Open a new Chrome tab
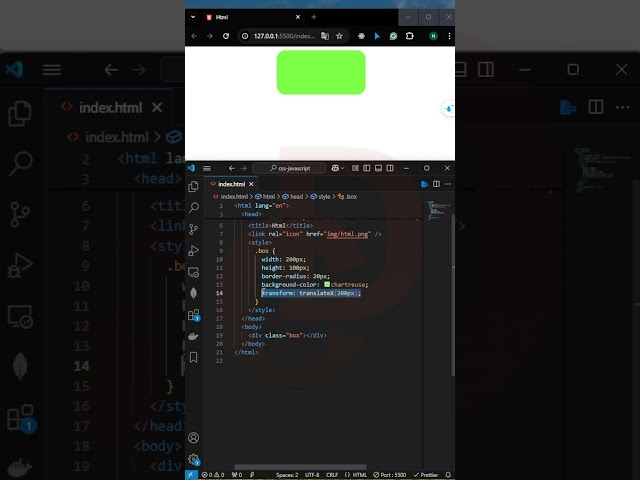640x480 pixels. click(x=313, y=17)
